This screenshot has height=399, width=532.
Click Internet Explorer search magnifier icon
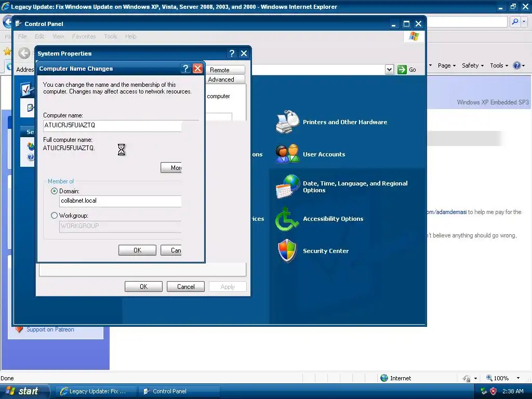point(515,22)
